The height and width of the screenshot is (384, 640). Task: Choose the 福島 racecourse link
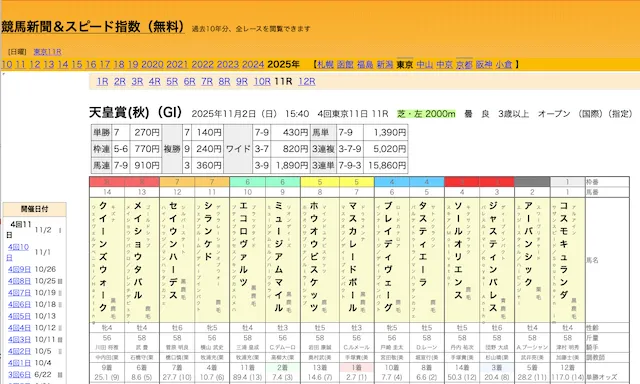coord(365,64)
